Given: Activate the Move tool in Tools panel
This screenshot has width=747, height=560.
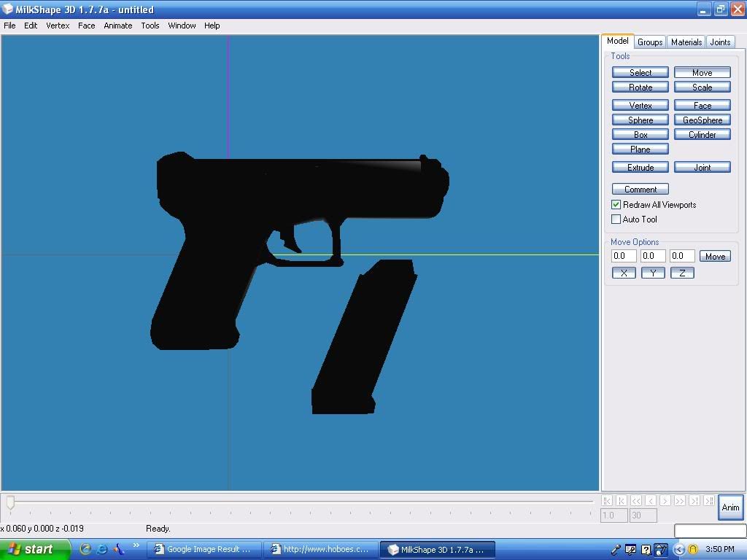Looking at the screenshot, I should [703, 72].
